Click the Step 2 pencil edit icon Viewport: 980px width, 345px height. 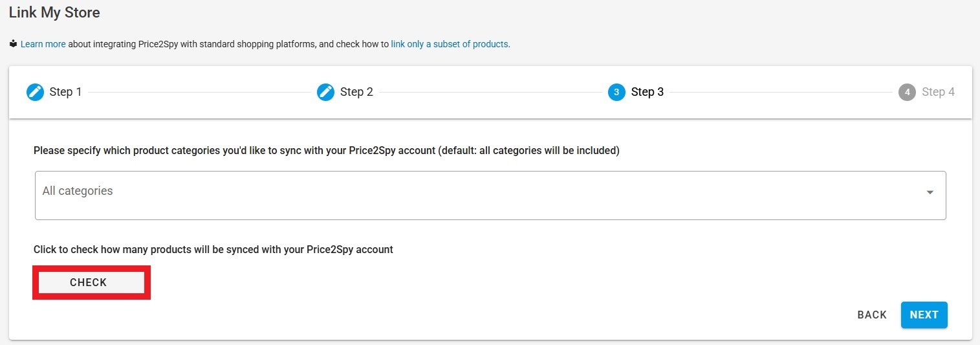pyautogui.click(x=325, y=92)
